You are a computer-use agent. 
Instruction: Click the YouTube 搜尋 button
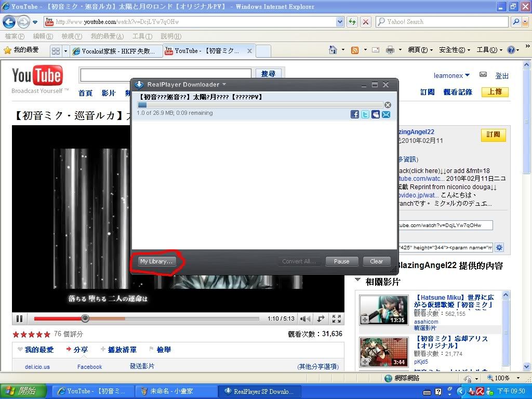coord(268,74)
